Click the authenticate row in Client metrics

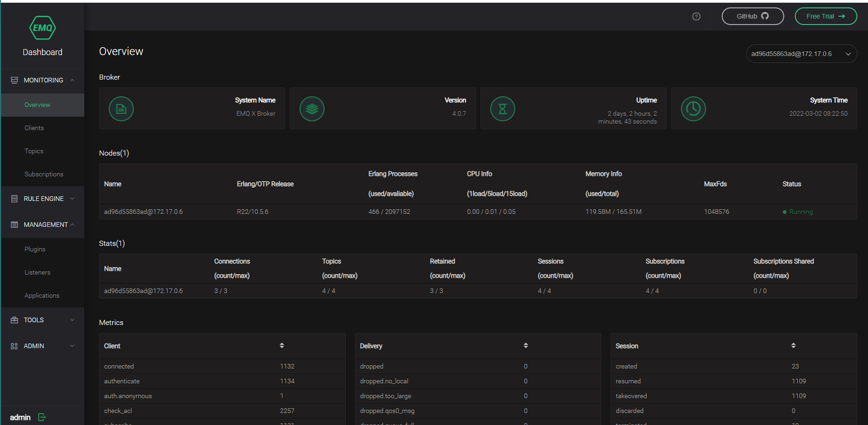[x=222, y=381]
